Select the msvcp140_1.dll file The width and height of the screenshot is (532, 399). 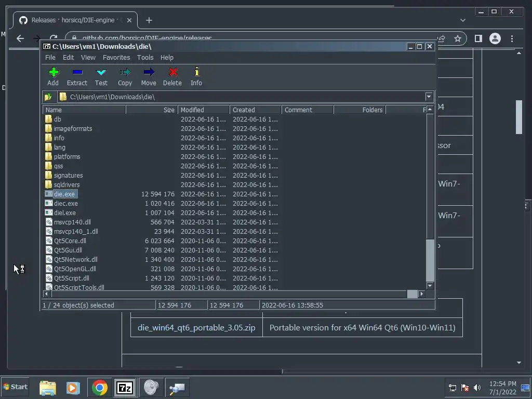[x=76, y=231]
